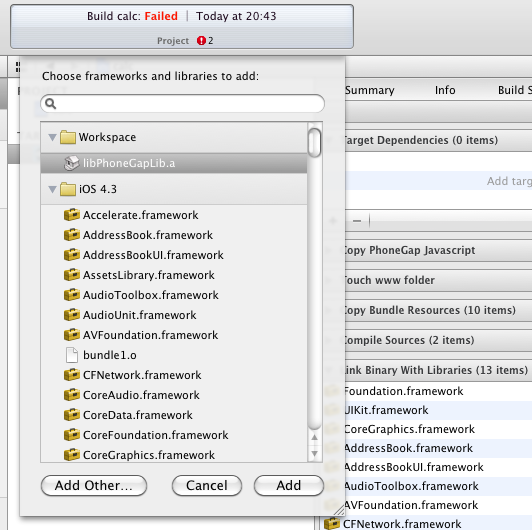The height and width of the screenshot is (530, 532).
Task: Select CoreAudio.framework row
Action: click(174, 395)
